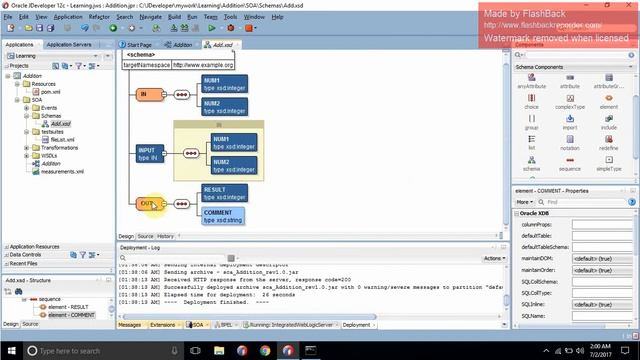Image resolution: width=640 pixels, height=360 pixels.
Task: Click the green Run play icon
Action: [x=211, y=28]
